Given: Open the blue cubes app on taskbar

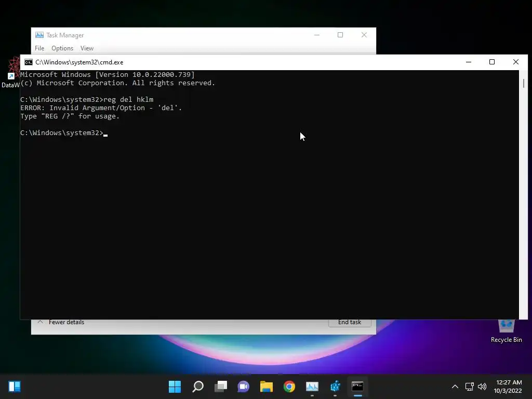Looking at the screenshot, I should coord(335,387).
